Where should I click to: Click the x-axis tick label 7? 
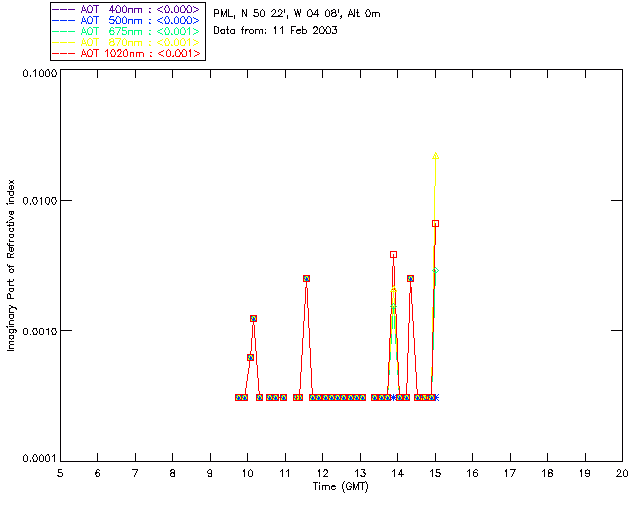coord(135,473)
